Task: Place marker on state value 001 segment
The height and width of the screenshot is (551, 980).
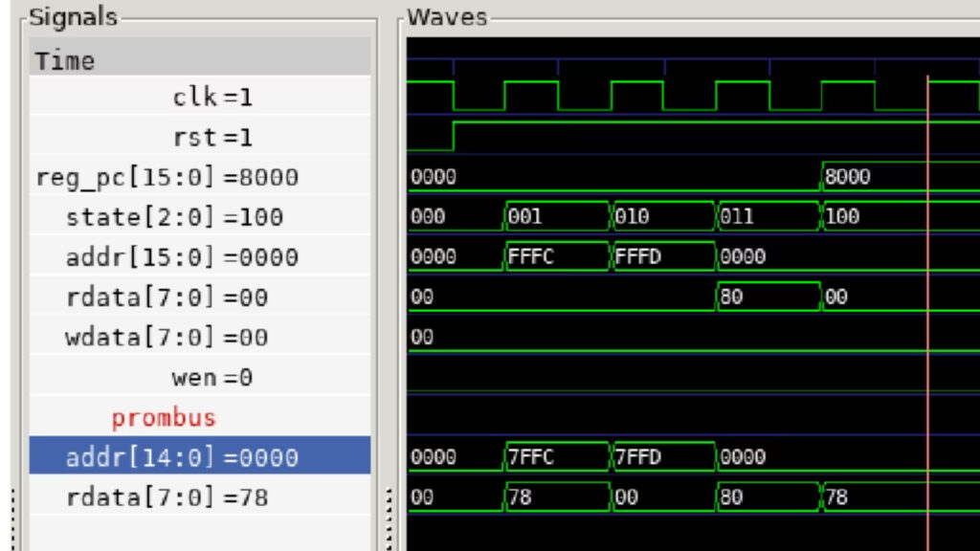Action: (x=556, y=217)
